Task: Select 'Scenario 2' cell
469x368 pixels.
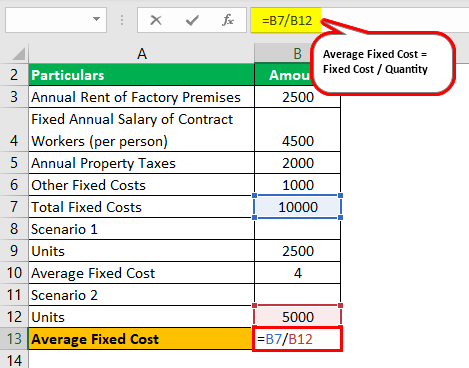Action: (141, 295)
